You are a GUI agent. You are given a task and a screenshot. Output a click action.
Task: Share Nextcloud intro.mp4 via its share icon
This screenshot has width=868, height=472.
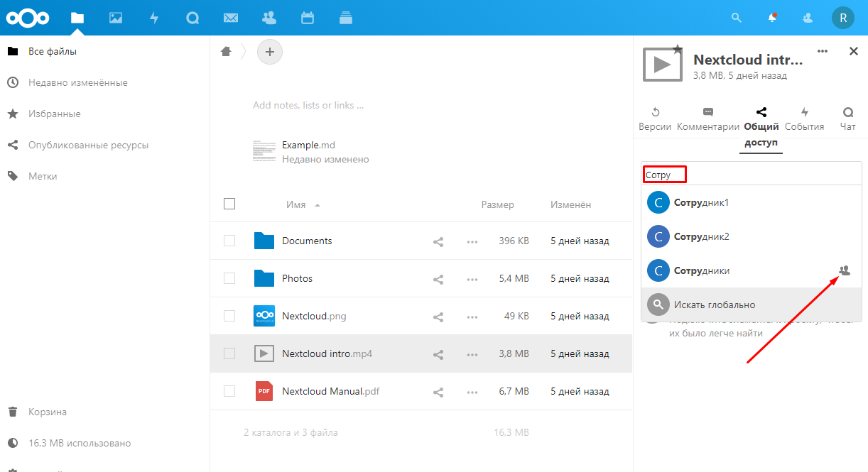coord(438,354)
